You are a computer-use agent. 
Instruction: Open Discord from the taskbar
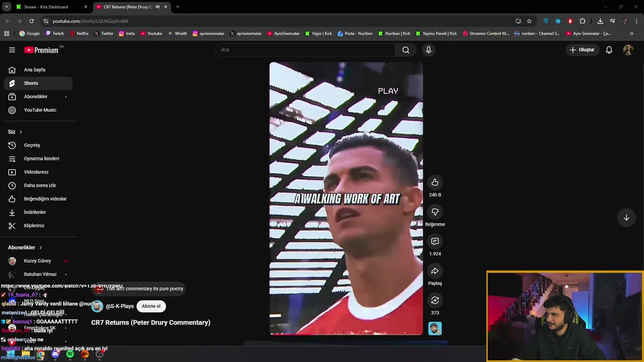55,354
